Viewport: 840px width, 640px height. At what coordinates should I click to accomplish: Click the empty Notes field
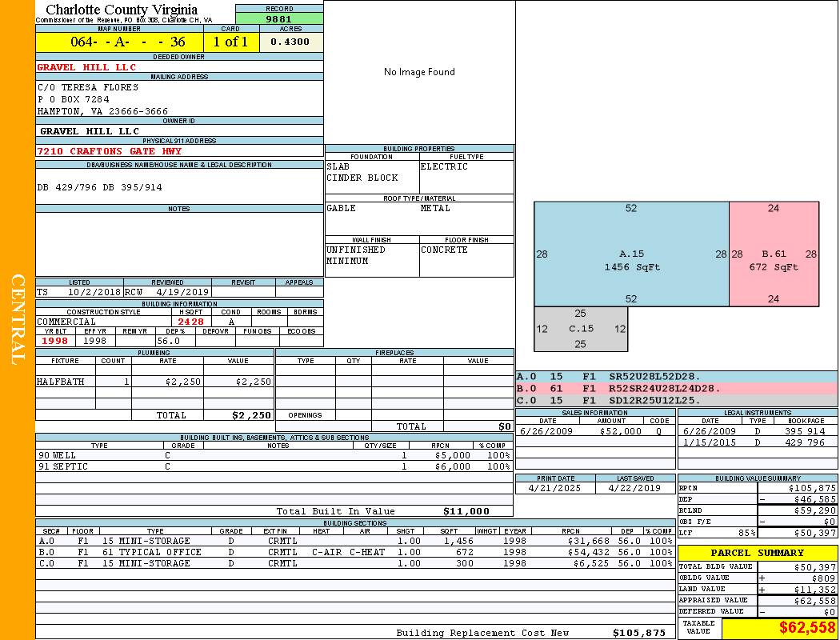pyautogui.click(x=179, y=244)
